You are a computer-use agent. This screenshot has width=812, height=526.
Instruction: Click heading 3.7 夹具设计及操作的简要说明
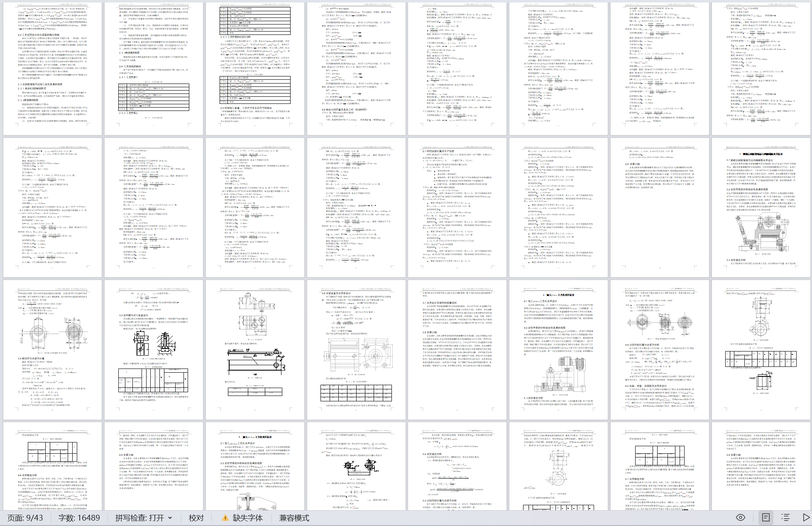coord(440,302)
